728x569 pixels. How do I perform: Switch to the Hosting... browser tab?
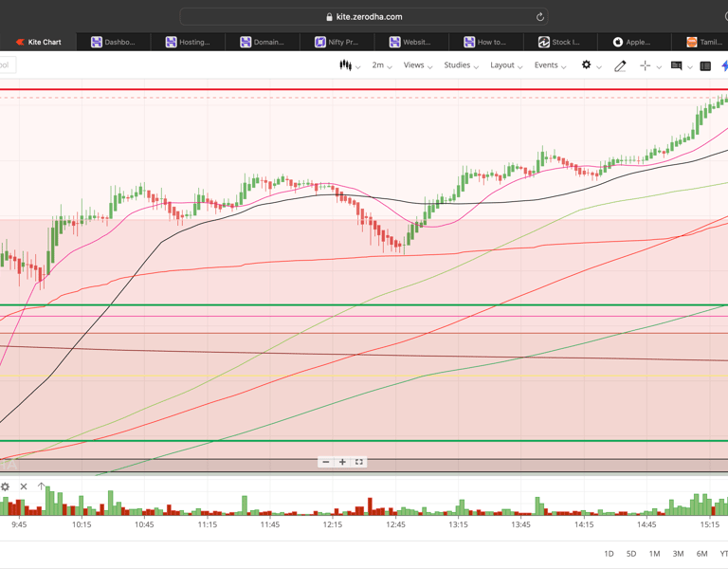(x=188, y=42)
